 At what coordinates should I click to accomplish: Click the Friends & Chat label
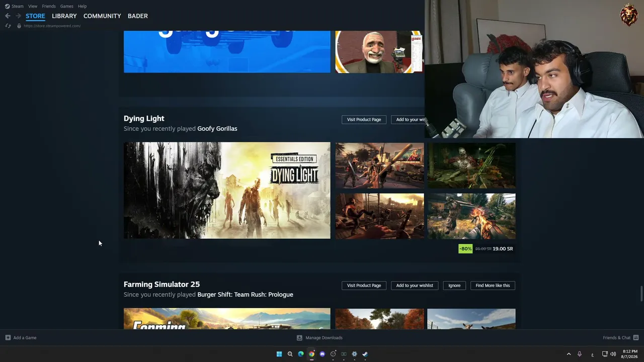pos(616,338)
